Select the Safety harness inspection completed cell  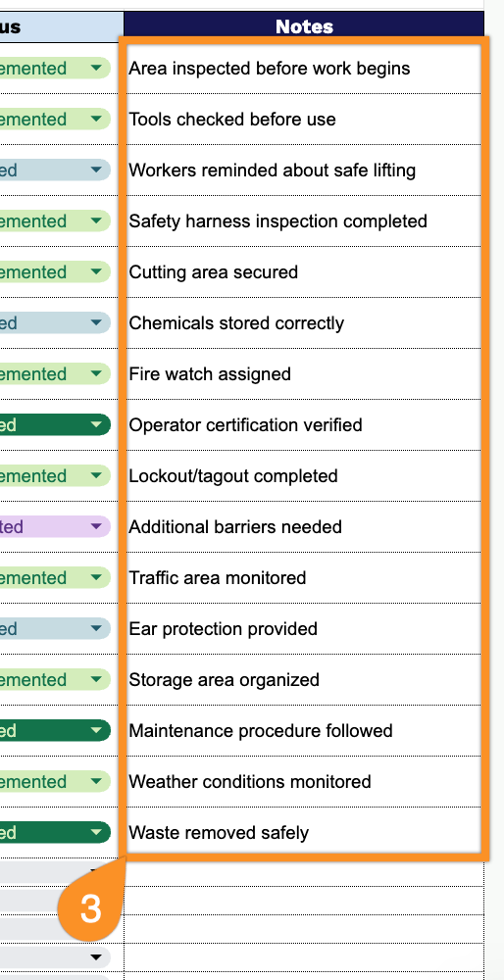pos(304,221)
